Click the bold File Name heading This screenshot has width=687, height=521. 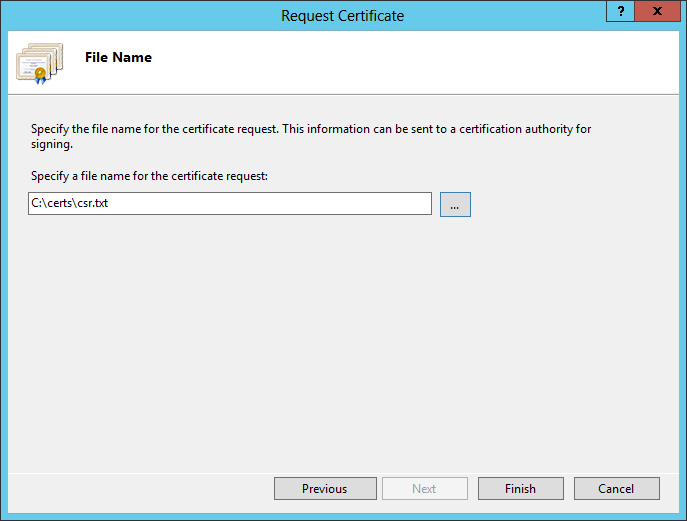point(118,57)
